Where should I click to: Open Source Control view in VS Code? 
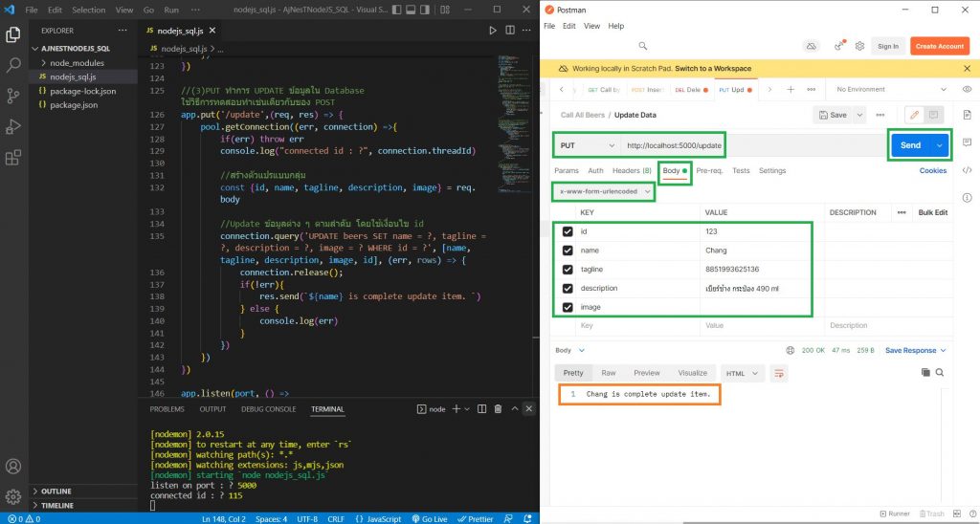pyautogui.click(x=13, y=96)
